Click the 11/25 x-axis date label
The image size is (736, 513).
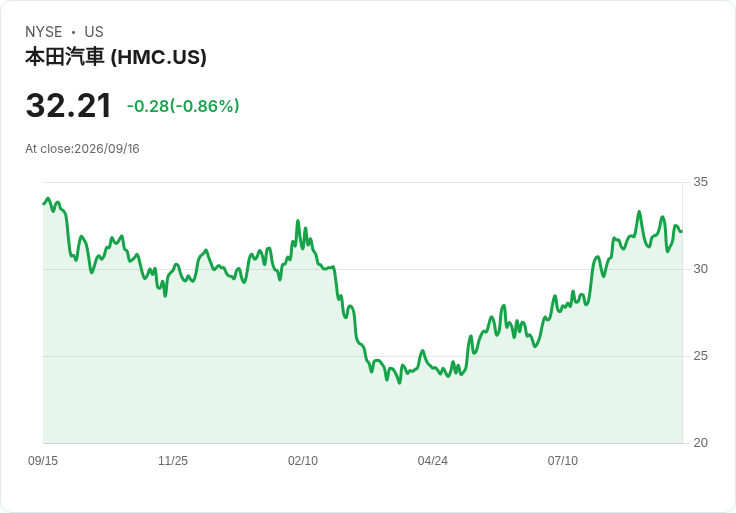tap(173, 461)
